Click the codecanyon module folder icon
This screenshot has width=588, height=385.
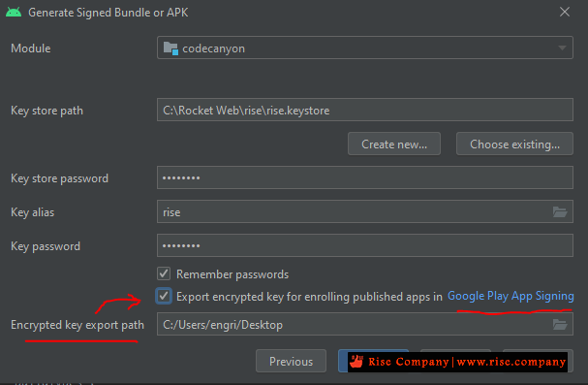(170, 48)
